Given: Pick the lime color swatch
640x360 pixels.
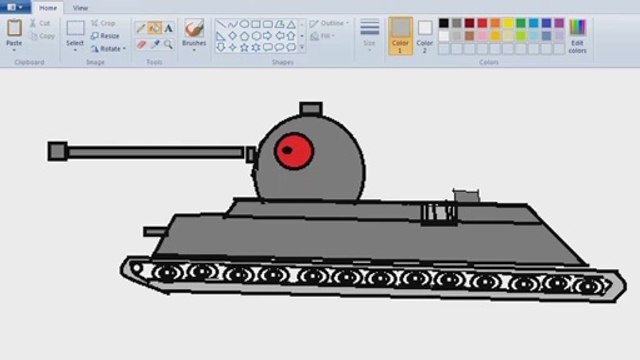Looking at the screenshot, I should [520, 36].
